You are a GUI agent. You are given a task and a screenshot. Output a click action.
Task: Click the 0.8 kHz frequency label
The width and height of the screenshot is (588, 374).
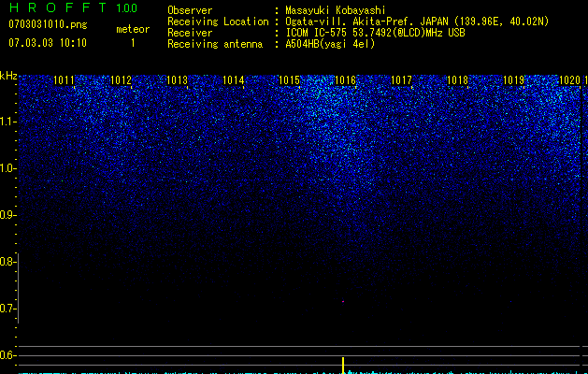click(7, 262)
